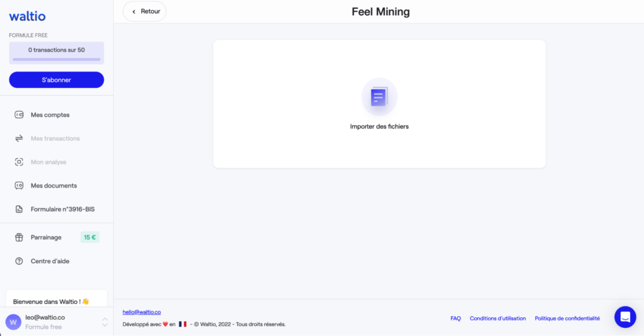Click the 0 transactions sur 50 text
The width and height of the screenshot is (644, 336).
click(x=57, y=50)
